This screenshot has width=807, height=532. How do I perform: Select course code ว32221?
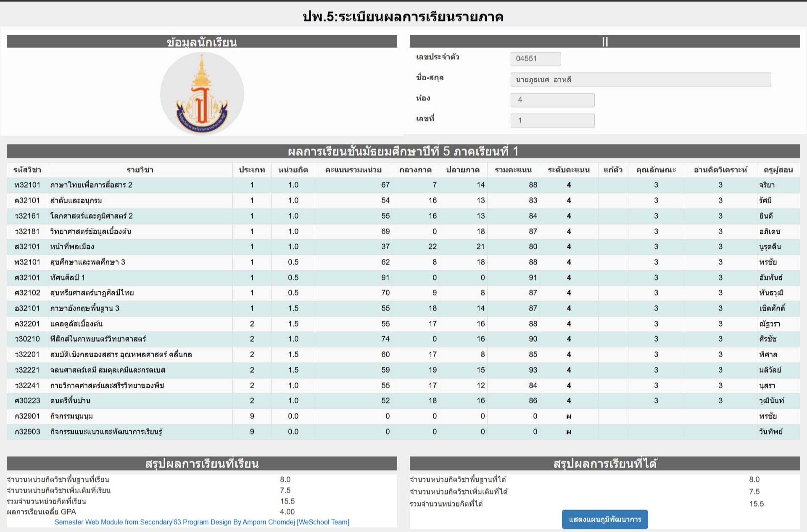point(27,370)
